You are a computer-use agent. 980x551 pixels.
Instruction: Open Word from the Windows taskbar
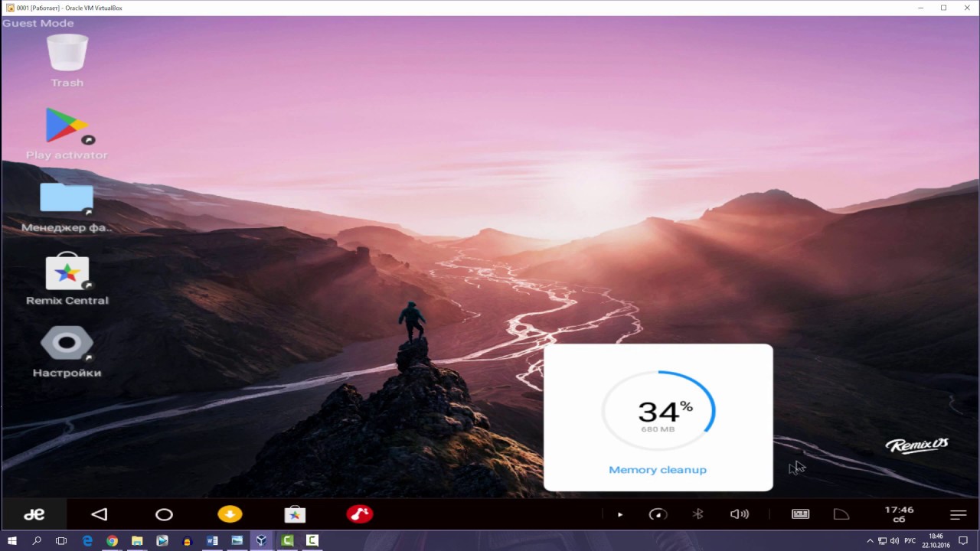(x=212, y=541)
